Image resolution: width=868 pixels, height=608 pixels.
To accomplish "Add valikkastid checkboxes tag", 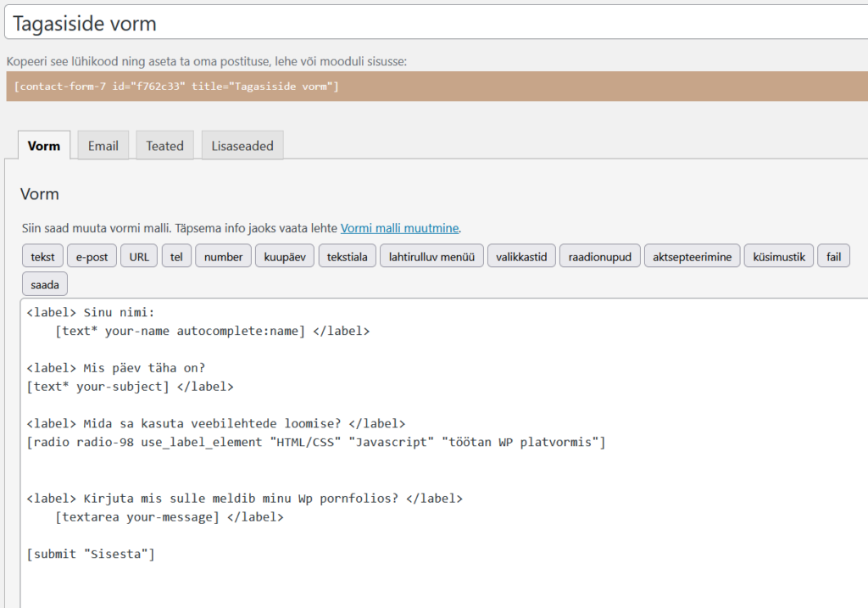I will click(521, 257).
